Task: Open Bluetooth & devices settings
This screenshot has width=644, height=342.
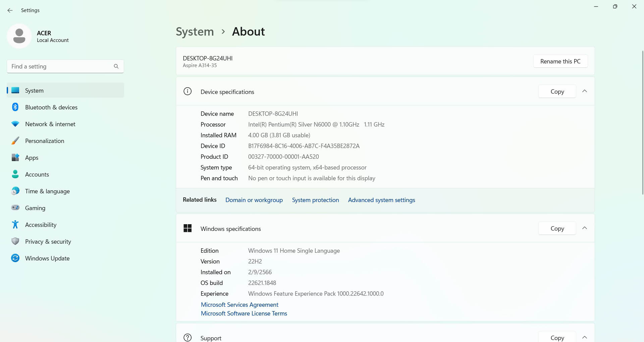Action: [x=65, y=107]
